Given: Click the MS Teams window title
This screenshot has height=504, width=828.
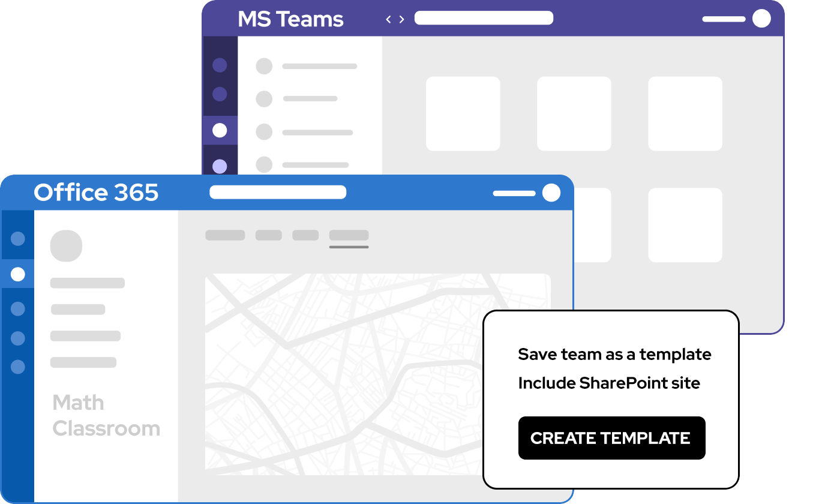Looking at the screenshot, I should click(x=291, y=19).
